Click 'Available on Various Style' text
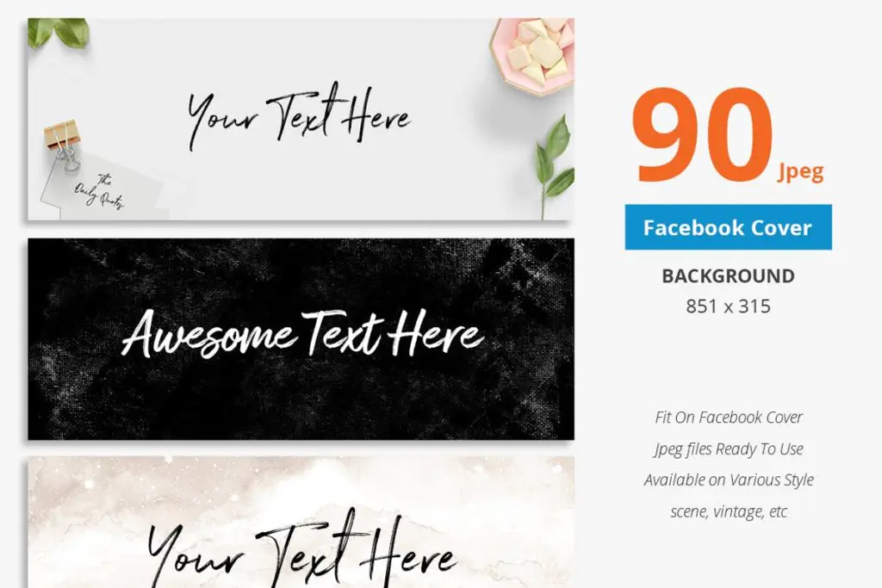Image resolution: width=882 pixels, height=588 pixels. 729,480
